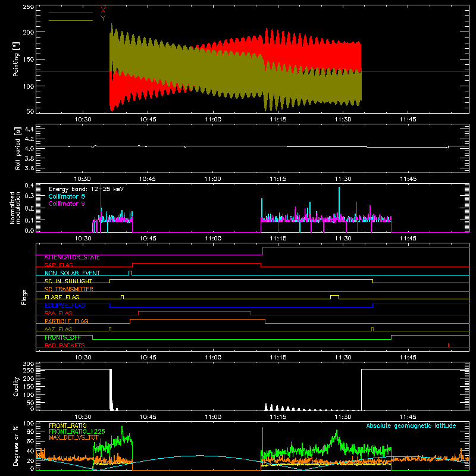Click the Degrees or % axis title

click(16, 446)
